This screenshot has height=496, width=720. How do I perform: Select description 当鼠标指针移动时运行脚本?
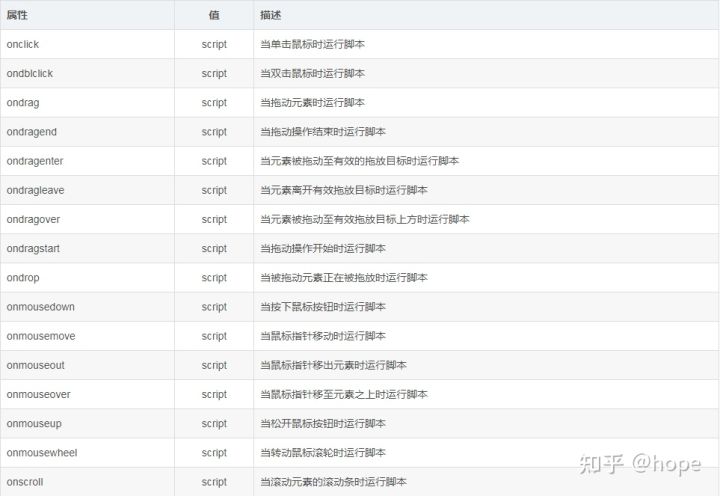(323, 336)
